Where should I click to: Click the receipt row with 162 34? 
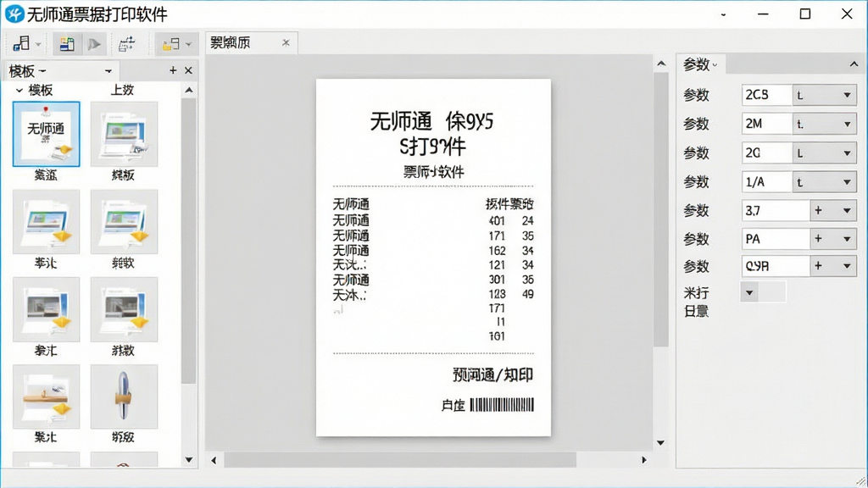[x=433, y=251]
